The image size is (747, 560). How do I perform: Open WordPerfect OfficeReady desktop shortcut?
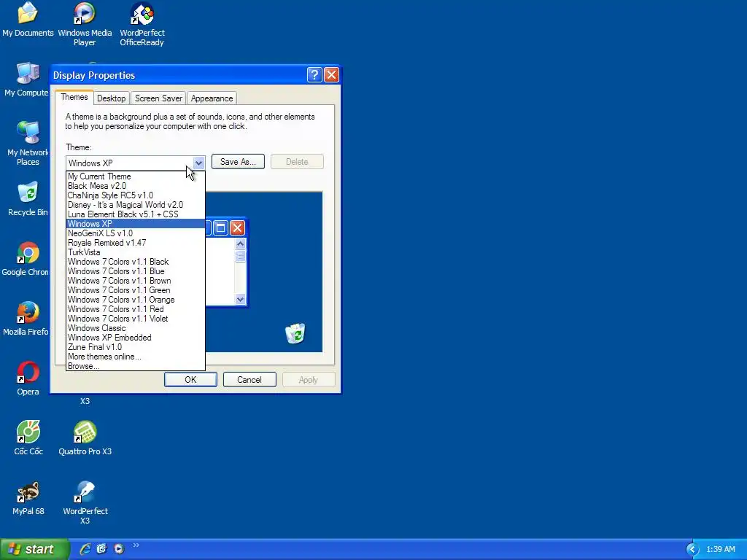[142, 24]
